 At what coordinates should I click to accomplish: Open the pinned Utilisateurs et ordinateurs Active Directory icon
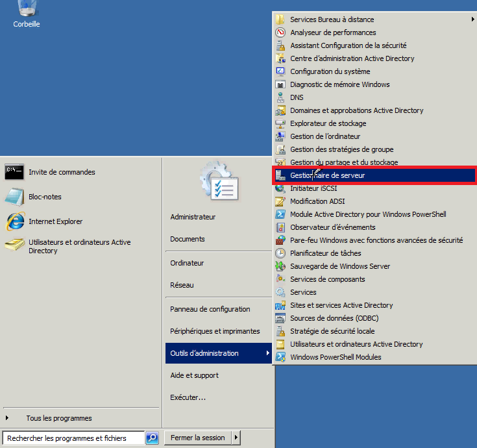(14, 244)
